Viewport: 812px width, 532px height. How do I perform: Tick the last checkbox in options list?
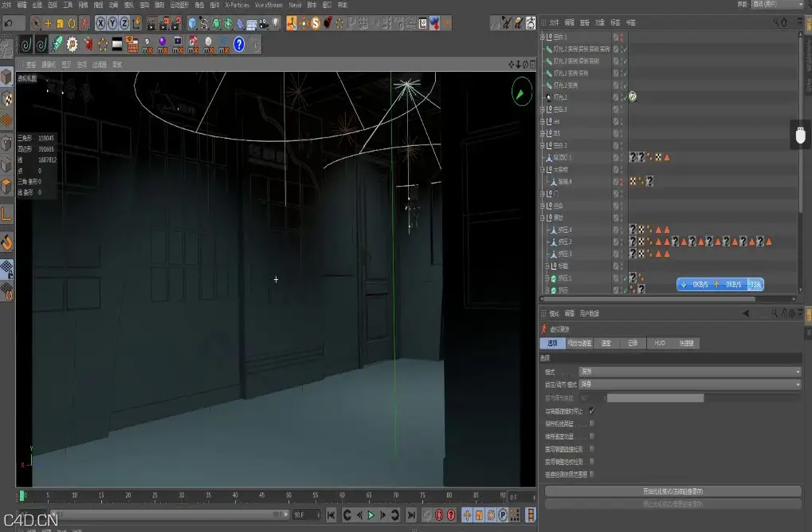tap(591, 474)
